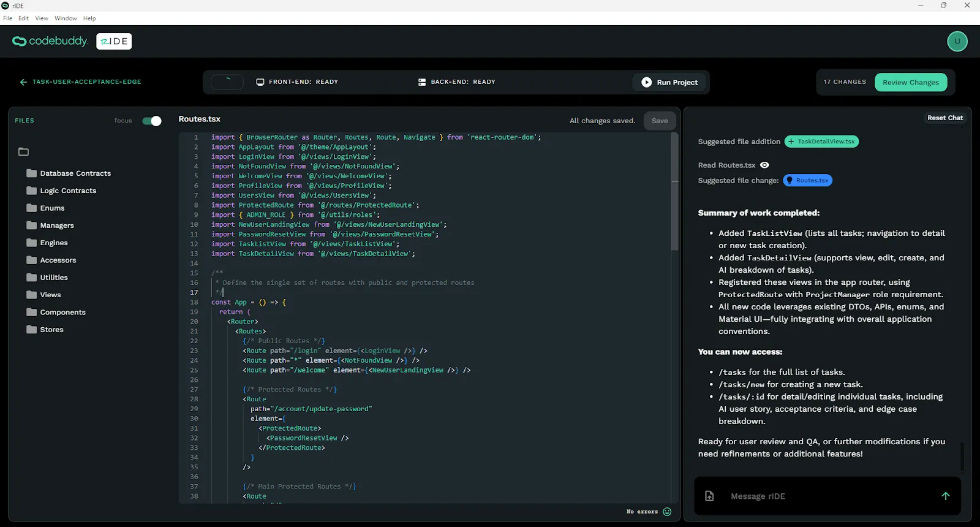The image size is (980, 527).
Task: Click the code editor vertical scrollbar
Action: 674,192
